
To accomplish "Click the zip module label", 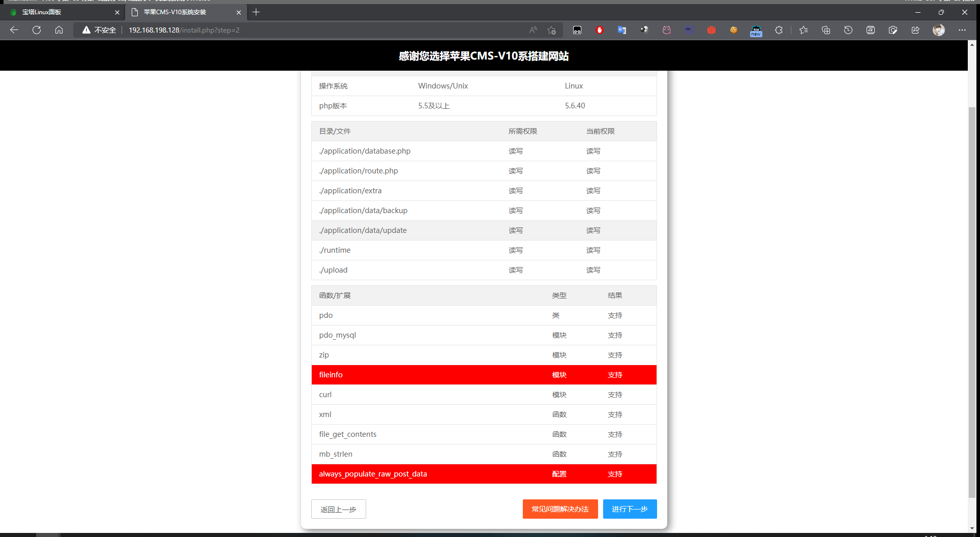I will tap(324, 355).
